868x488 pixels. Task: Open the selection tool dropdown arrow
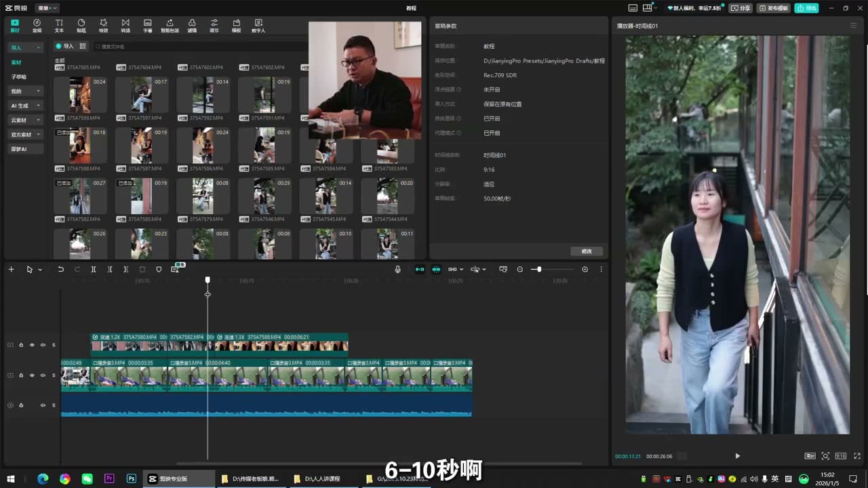(x=40, y=270)
